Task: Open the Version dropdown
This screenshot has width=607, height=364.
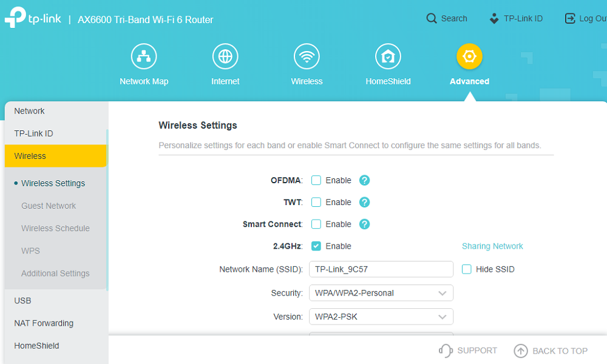Action: 381,317
